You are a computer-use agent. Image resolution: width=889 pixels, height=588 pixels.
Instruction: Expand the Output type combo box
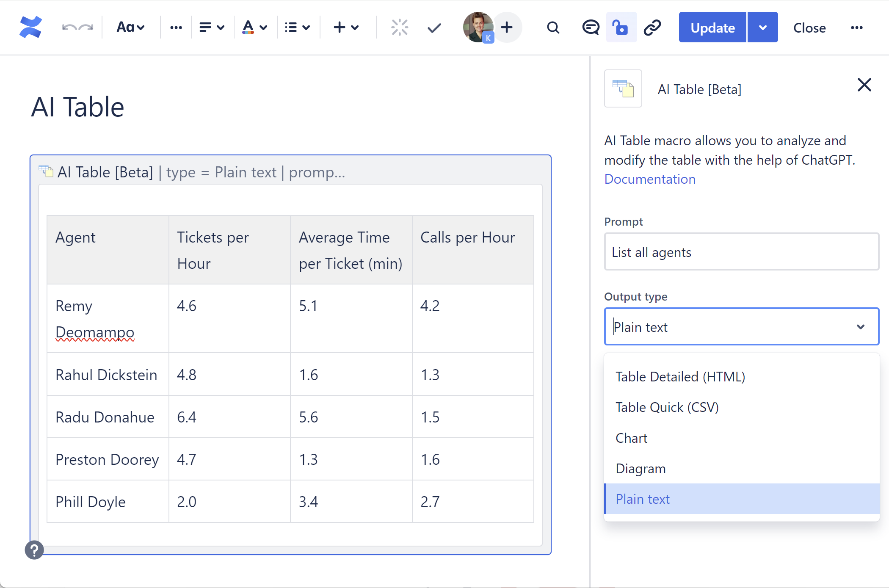pos(741,327)
